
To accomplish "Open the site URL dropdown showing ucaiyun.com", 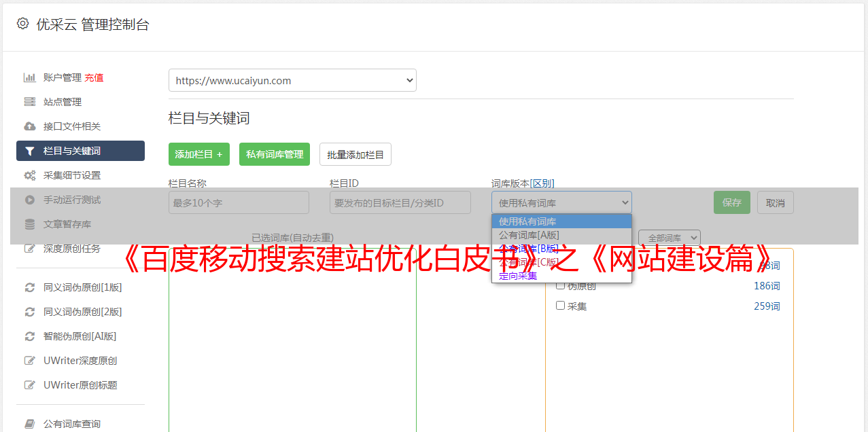I will coord(292,80).
